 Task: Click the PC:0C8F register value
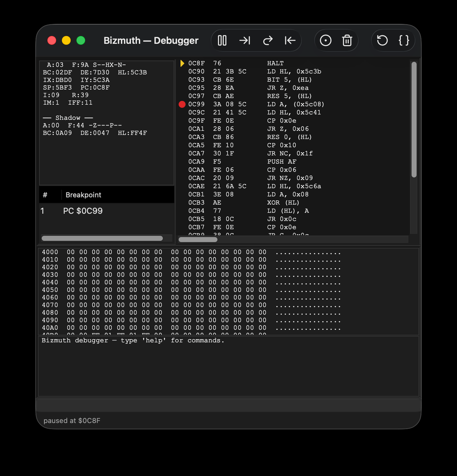pyautogui.click(x=95, y=88)
